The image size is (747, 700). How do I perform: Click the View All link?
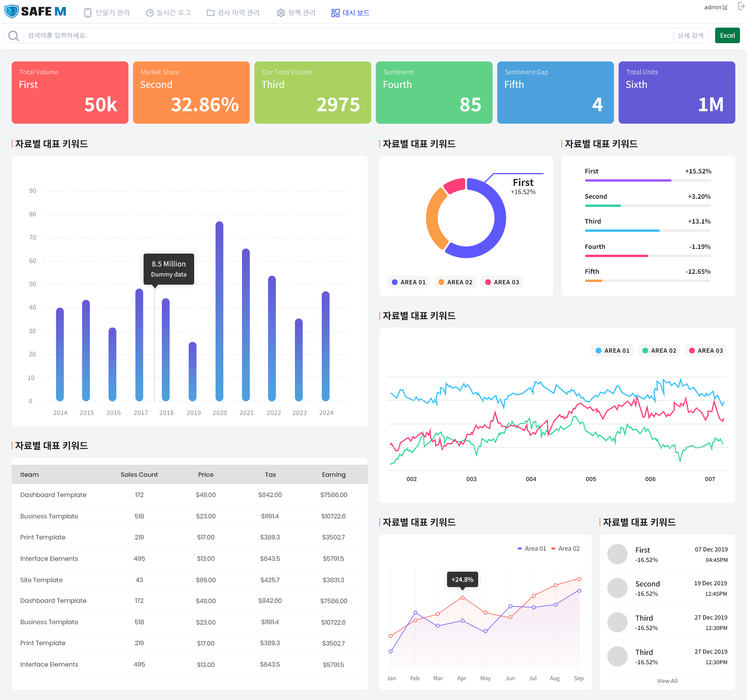coord(667,681)
